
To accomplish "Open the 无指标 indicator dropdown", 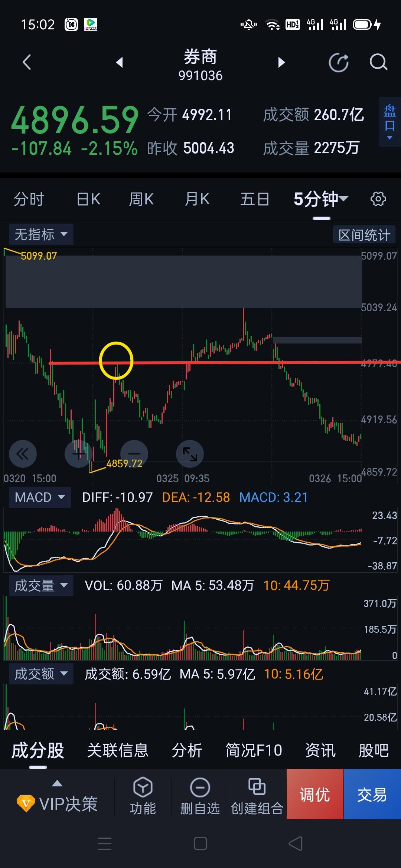I will pos(41,234).
